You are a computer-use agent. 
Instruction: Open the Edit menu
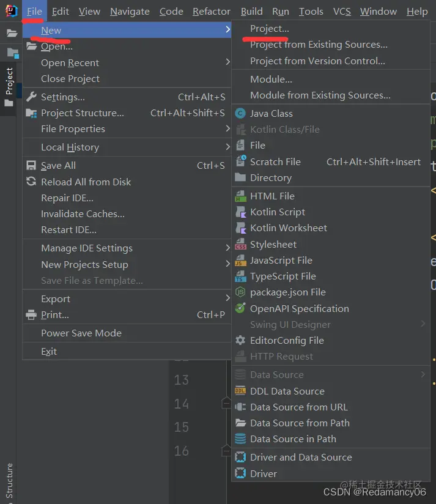[x=60, y=11]
